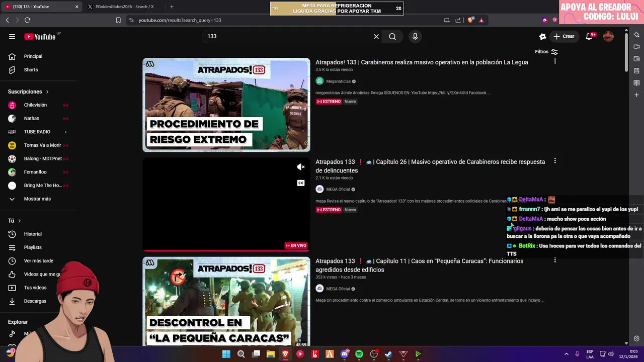Open Steam from the taskbar

388,354
